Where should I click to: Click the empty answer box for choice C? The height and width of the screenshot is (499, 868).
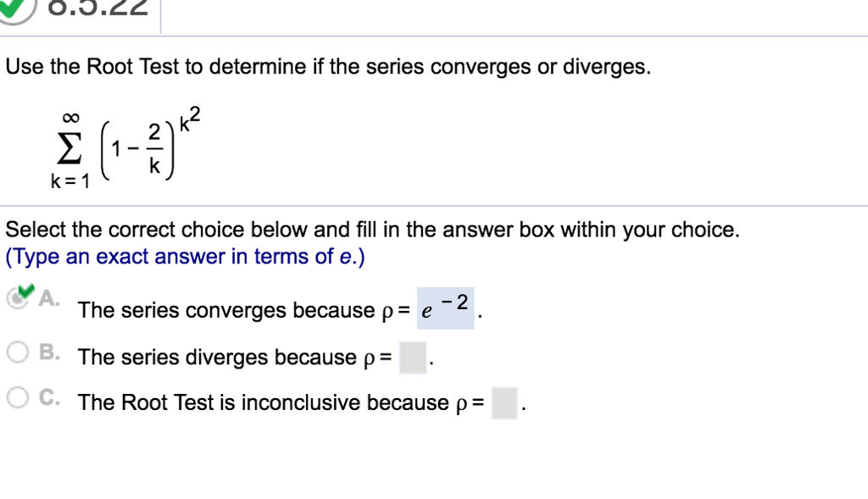(x=504, y=402)
